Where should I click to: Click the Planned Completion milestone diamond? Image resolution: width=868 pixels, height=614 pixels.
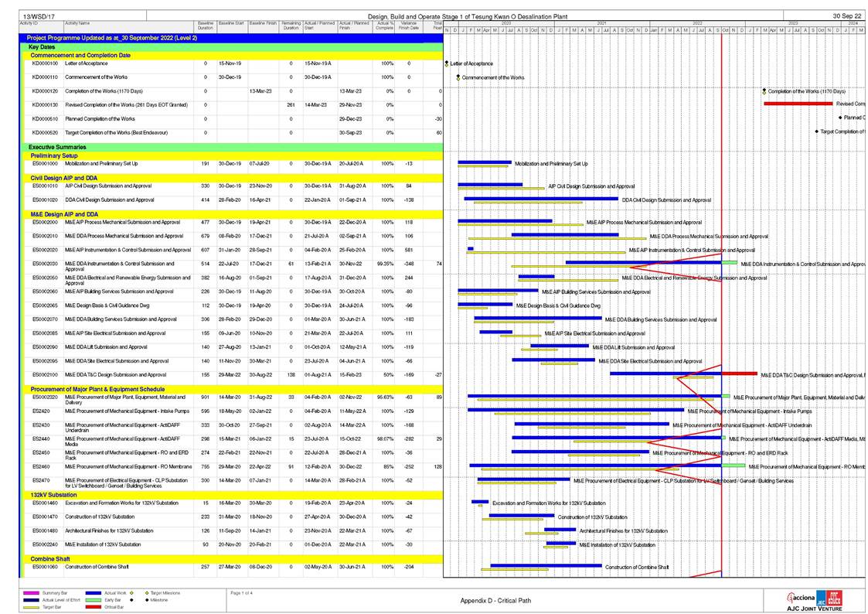click(840, 118)
